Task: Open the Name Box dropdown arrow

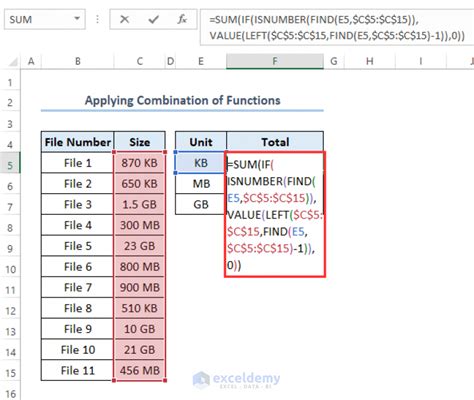Action: [x=77, y=19]
